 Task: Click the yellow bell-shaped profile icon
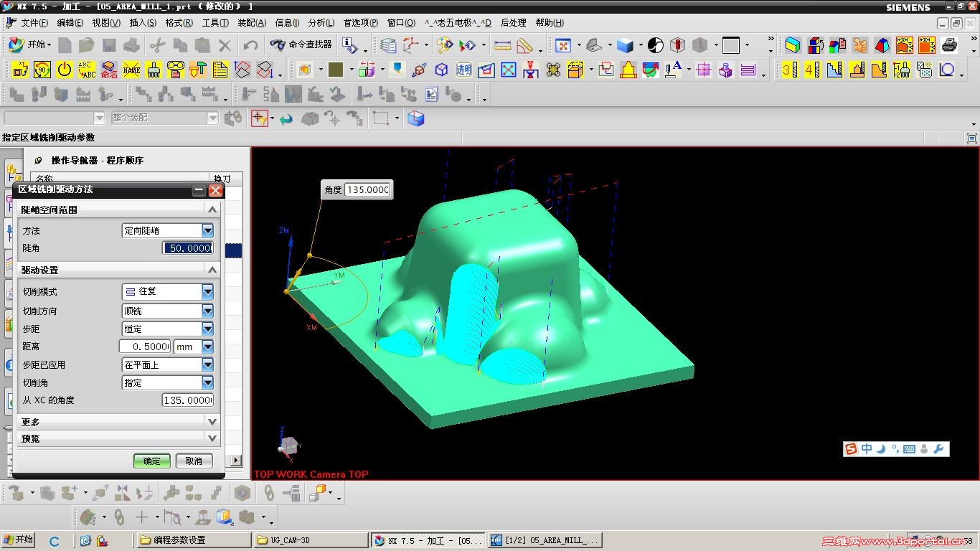628,70
